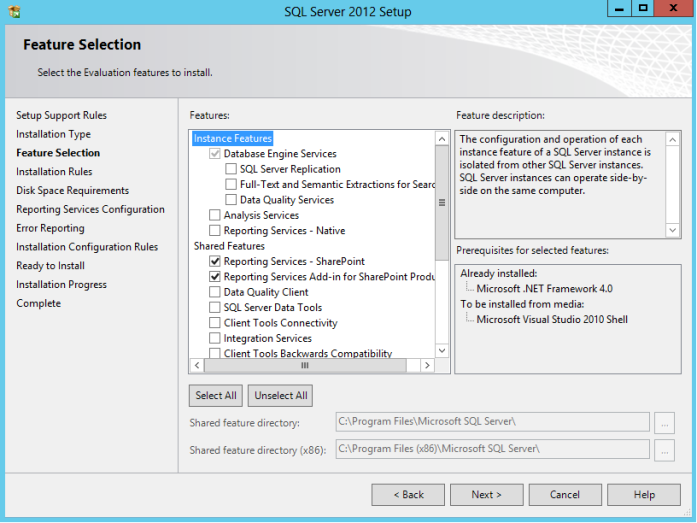This screenshot has height=523, width=697.
Task: Enable Full-Text and Semantic Extractions checkbox
Action: pos(231,184)
